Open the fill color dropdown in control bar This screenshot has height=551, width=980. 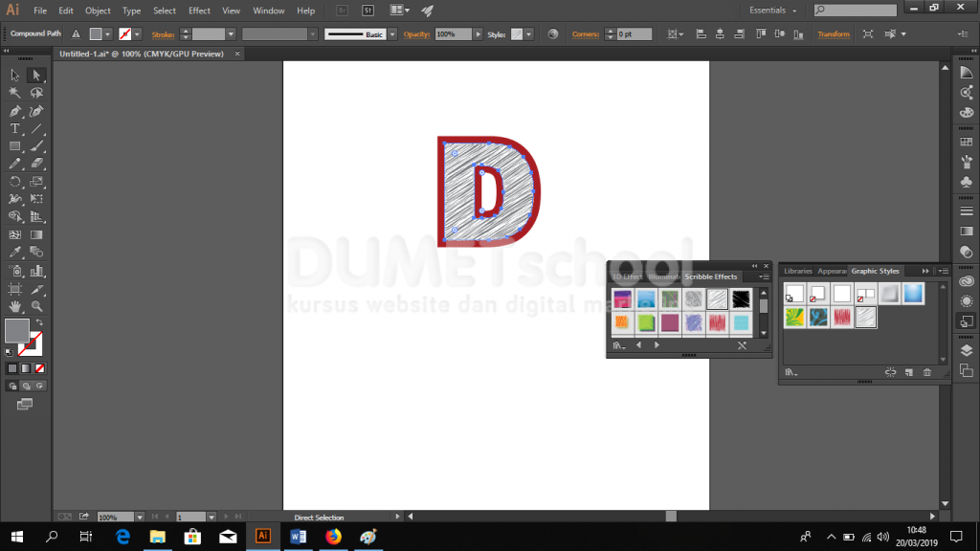point(107,34)
